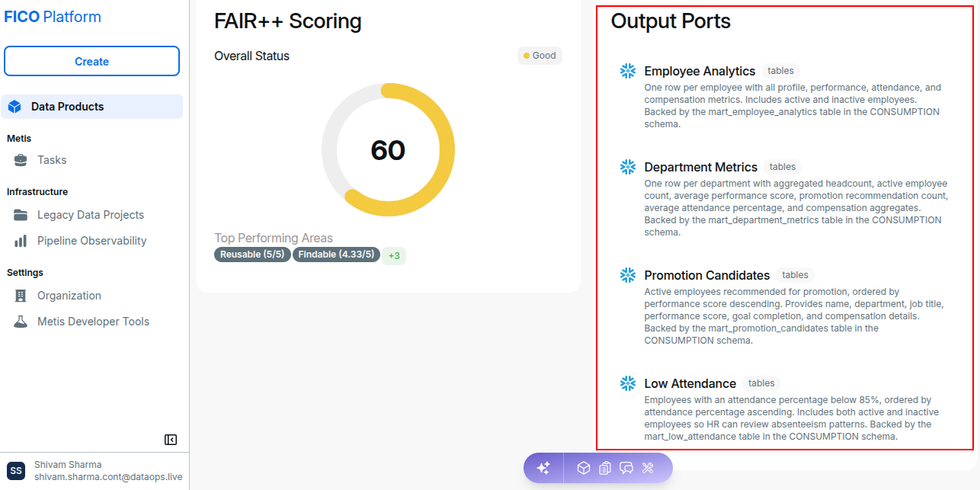Open the Low Attendance output port
Screen dimensions: 980x490
(x=690, y=383)
